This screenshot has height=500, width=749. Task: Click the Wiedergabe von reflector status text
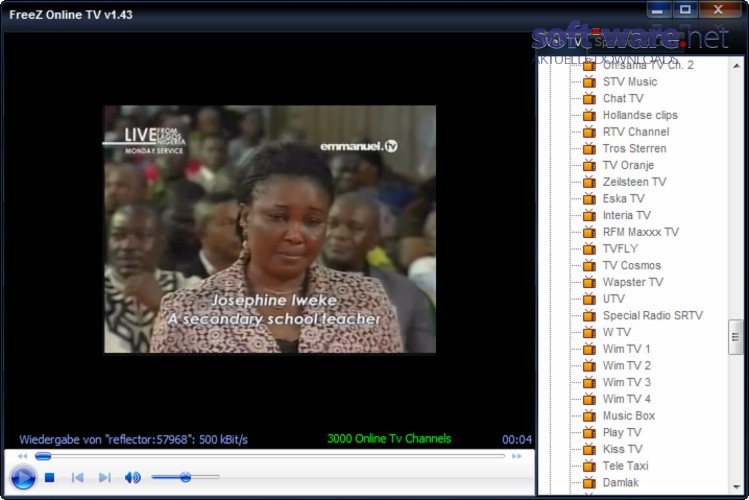coord(133,439)
